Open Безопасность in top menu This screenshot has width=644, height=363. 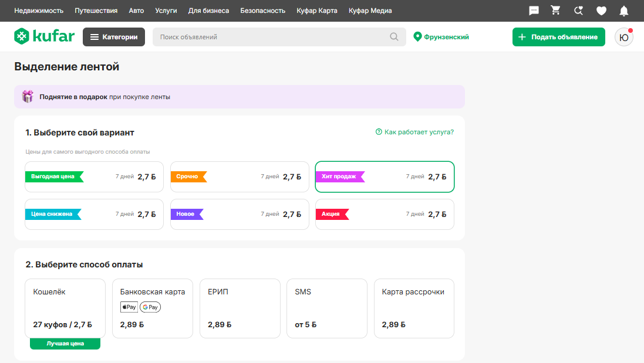pos(263,11)
